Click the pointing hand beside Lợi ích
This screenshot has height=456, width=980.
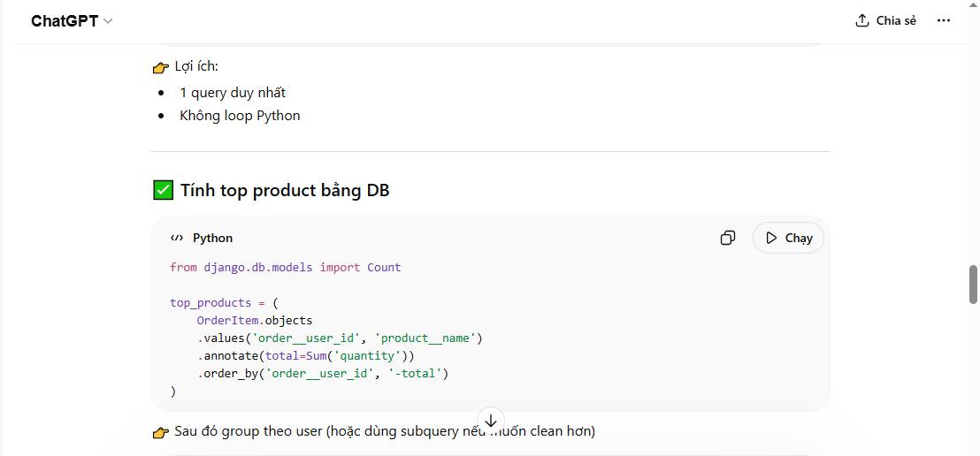pyautogui.click(x=160, y=67)
